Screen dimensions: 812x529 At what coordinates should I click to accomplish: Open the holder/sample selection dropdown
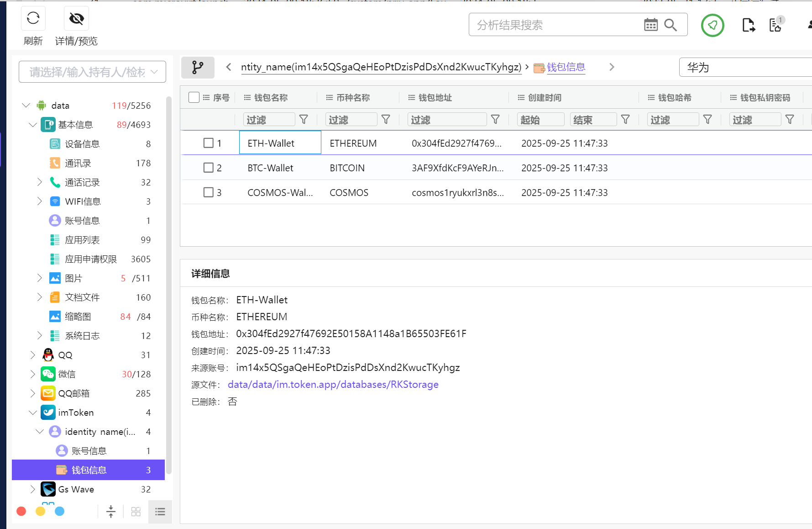click(x=92, y=72)
